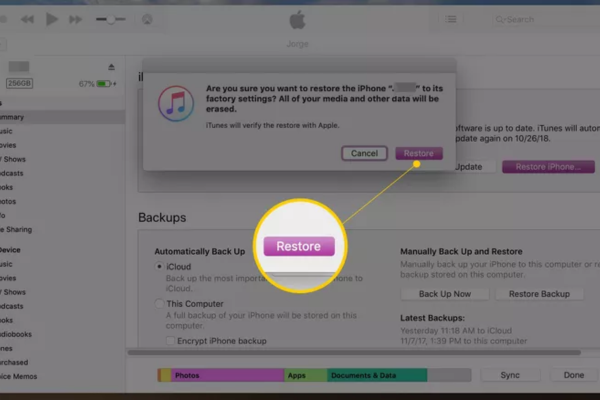Click the 'Automatically Back Up' heading

tap(200, 251)
